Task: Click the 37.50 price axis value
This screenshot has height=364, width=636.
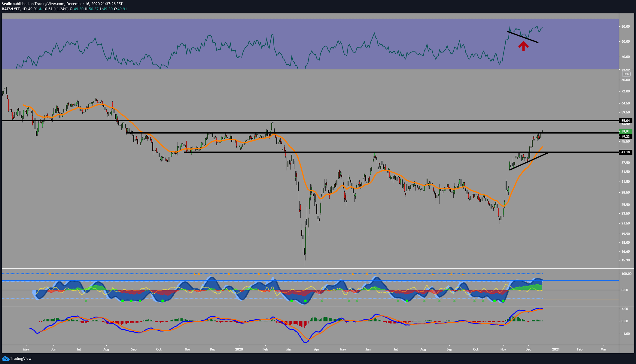Action: pyautogui.click(x=625, y=163)
